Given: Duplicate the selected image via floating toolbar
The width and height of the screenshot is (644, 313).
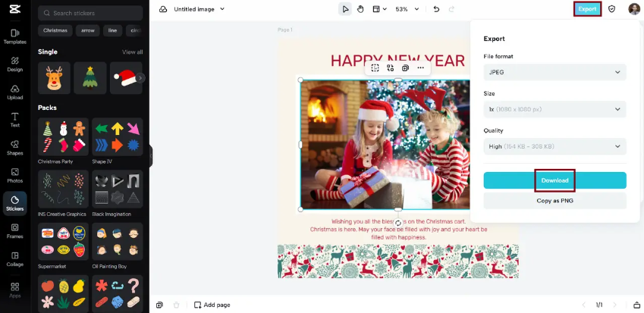Looking at the screenshot, I should [405, 68].
